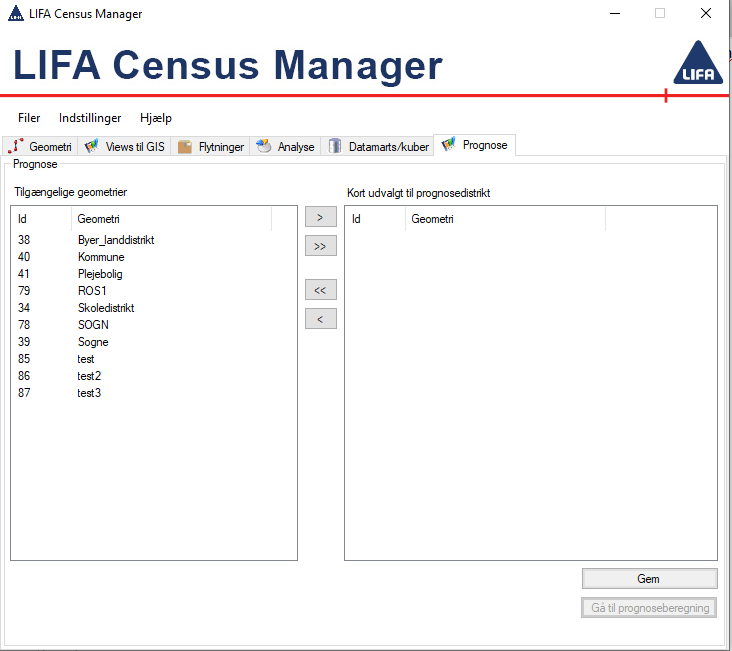Click the id 86 cell
Screen dimensions: 732x651
tap(24, 376)
